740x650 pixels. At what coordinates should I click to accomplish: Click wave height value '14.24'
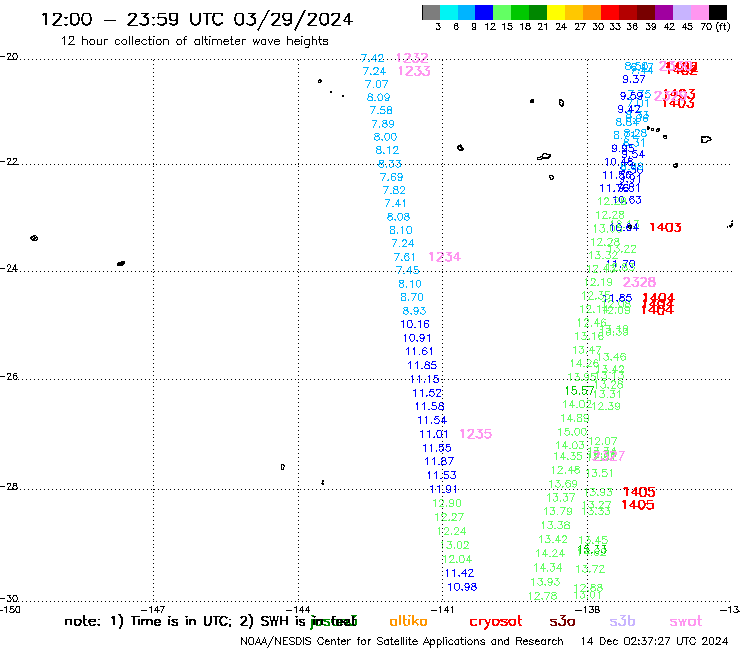pos(550,554)
